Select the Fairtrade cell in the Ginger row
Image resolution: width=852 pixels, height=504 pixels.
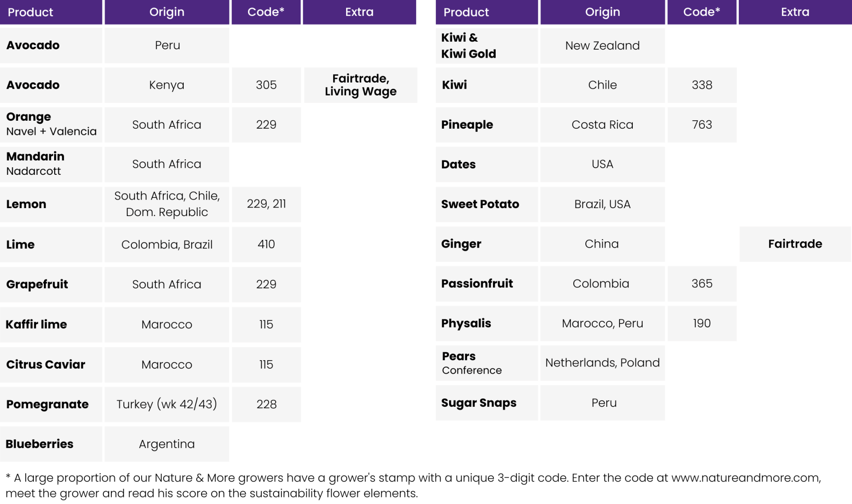(795, 244)
